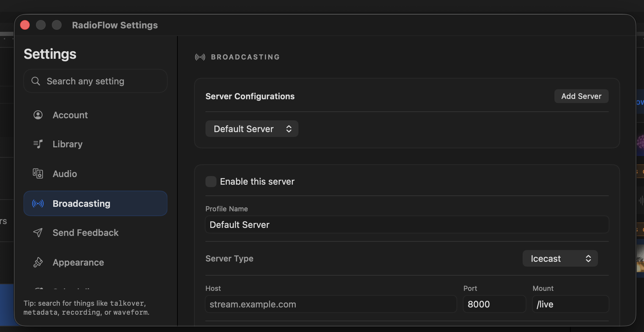This screenshot has width=644, height=332.
Task: Click the Host label
Action: point(213,288)
